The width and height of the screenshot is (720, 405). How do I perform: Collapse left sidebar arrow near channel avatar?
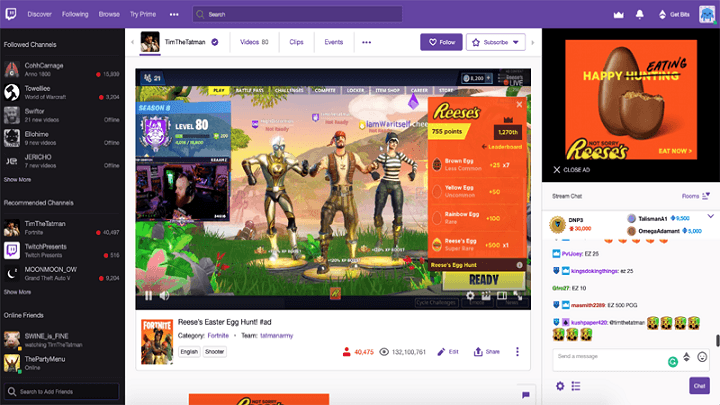click(x=132, y=42)
